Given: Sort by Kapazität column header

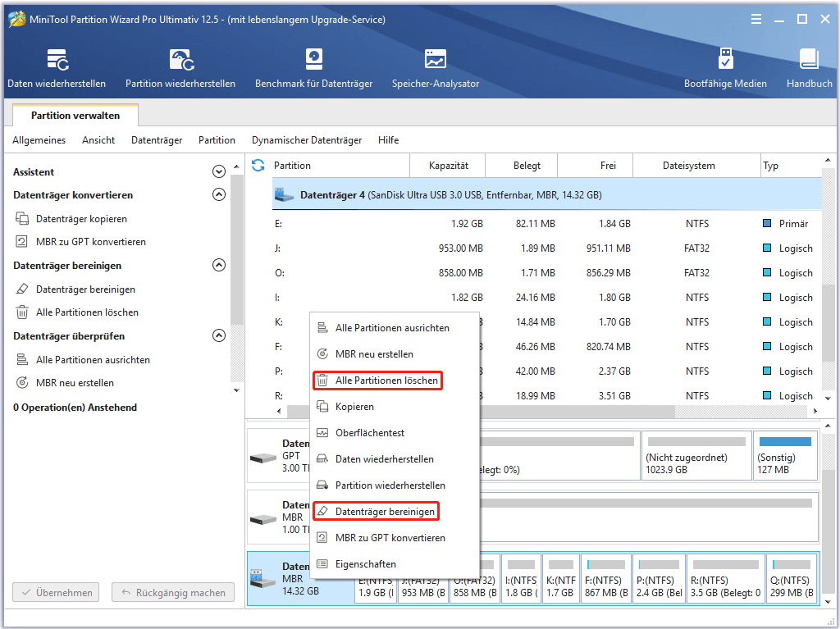Looking at the screenshot, I should [448, 166].
